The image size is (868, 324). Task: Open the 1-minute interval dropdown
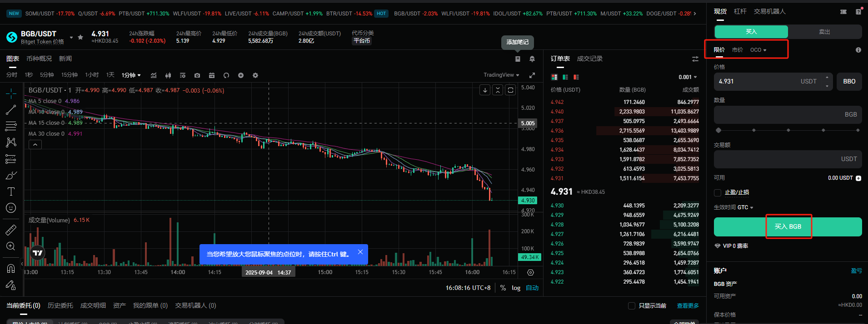click(131, 75)
